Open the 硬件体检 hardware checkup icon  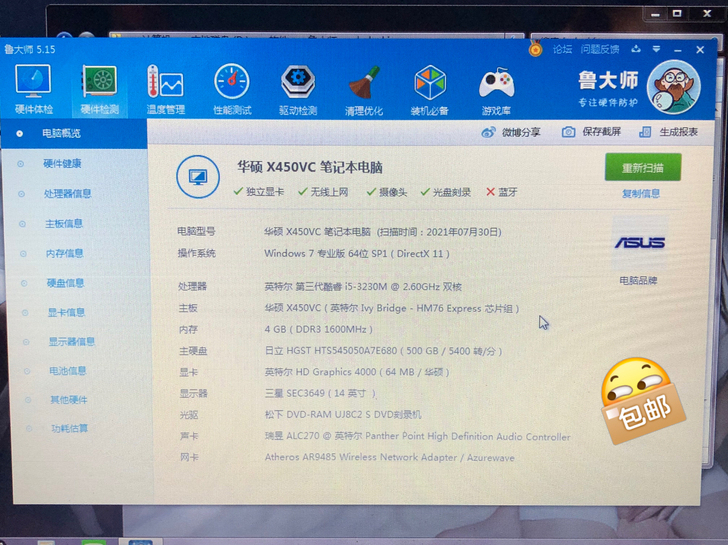33,89
